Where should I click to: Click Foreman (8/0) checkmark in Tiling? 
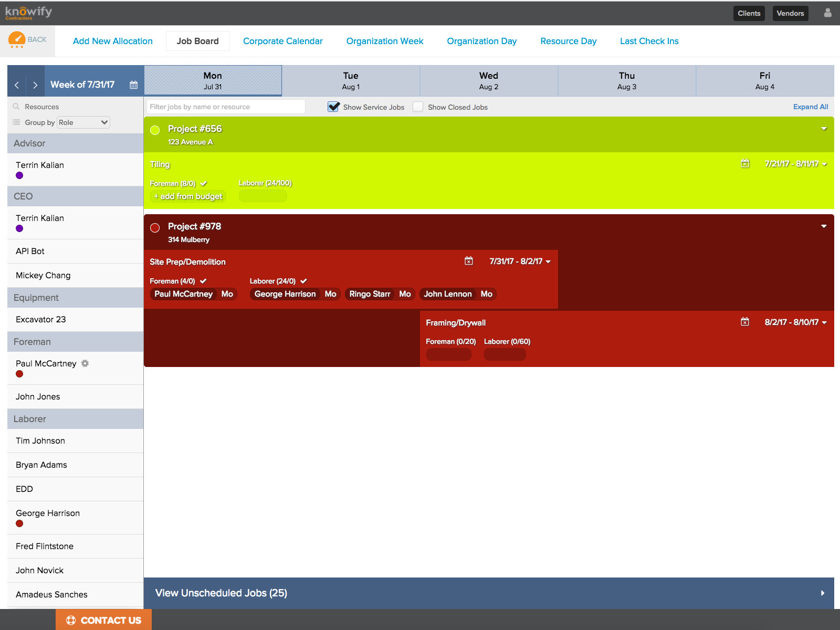[204, 183]
